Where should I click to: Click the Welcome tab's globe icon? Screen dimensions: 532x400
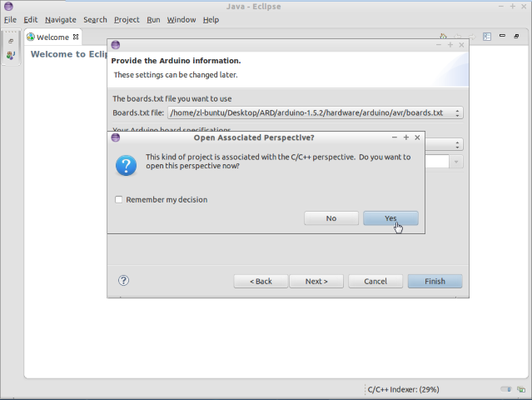point(31,37)
